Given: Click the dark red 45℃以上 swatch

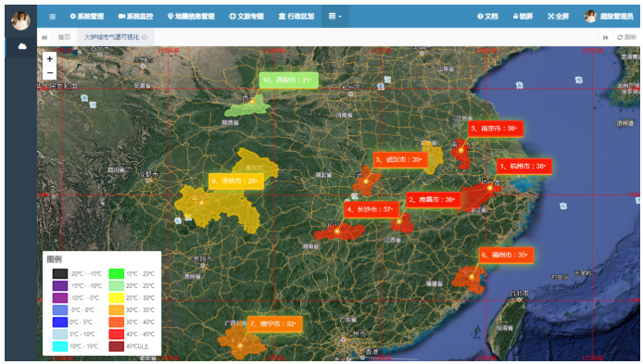Looking at the screenshot, I should coord(117,346).
